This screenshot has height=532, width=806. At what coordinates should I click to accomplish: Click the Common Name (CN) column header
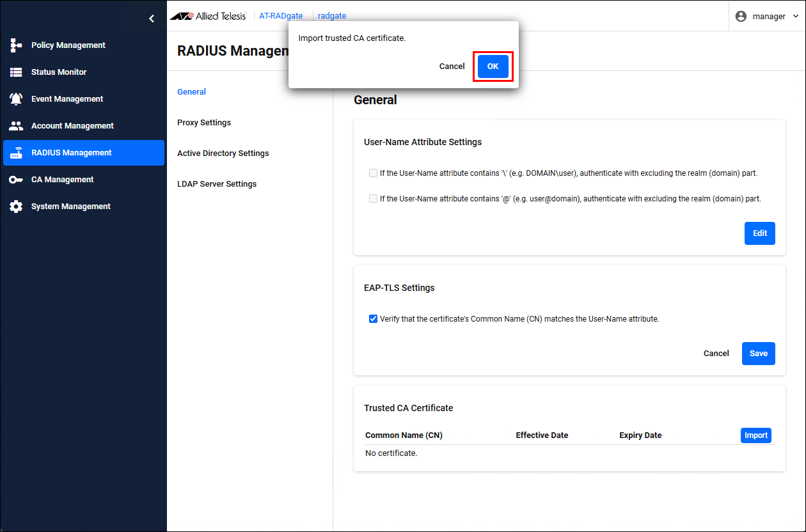point(404,435)
